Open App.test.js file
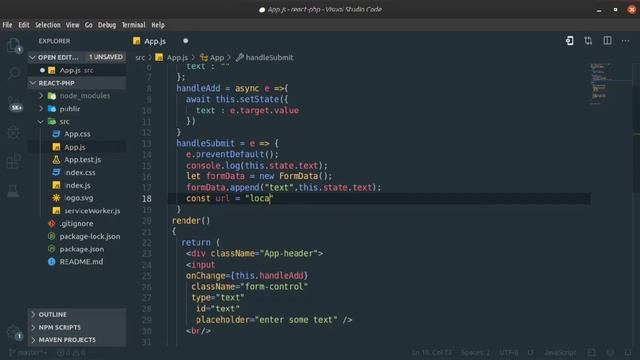640x360 pixels. click(x=77, y=160)
